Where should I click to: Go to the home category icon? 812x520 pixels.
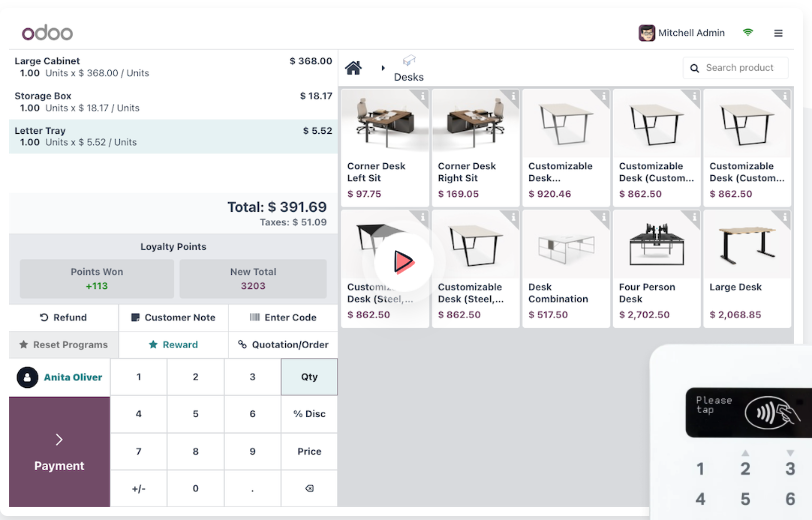click(353, 68)
